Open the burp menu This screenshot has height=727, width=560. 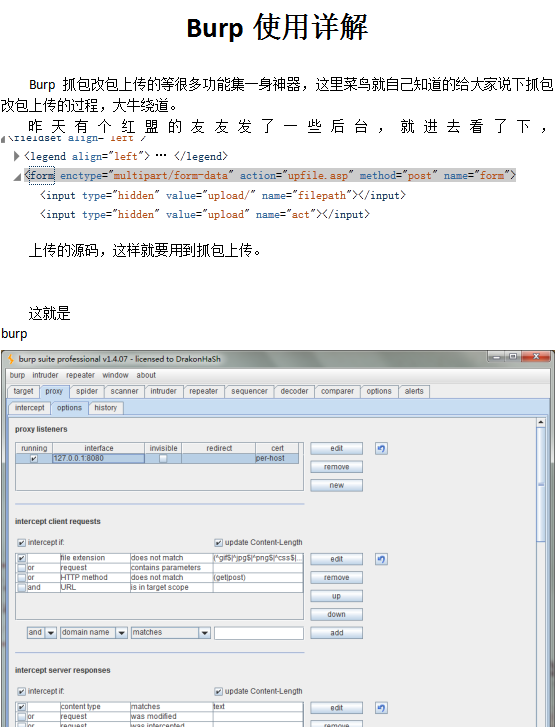(17, 375)
